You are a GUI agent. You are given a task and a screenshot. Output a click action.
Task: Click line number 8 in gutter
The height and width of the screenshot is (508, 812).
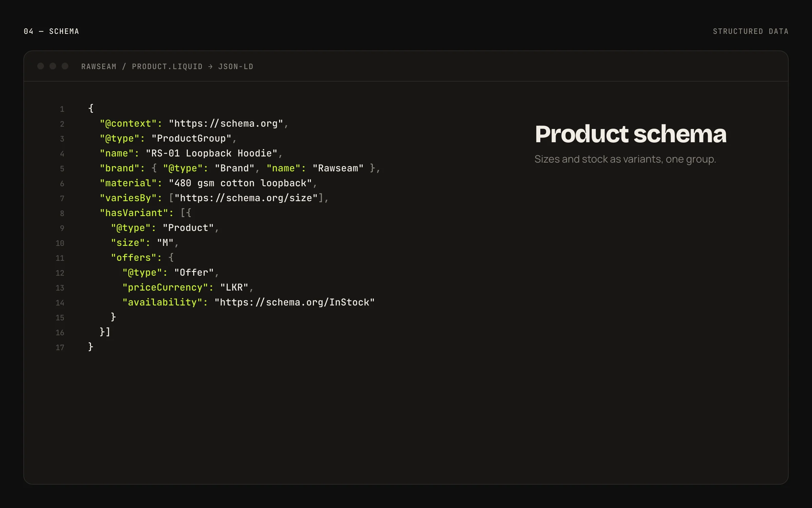pyautogui.click(x=62, y=213)
